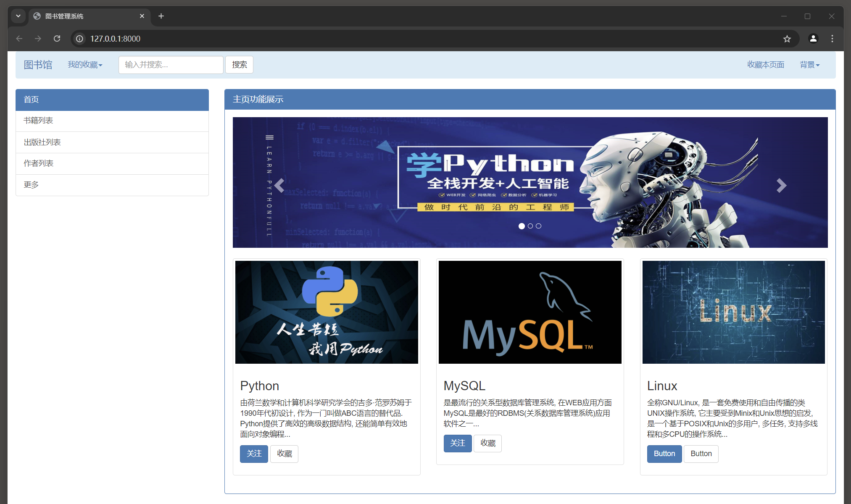This screenshot has width=851, height=504.
Task: Click the 搜索 button
Action: pyautogui.click(x=239, y=65)
